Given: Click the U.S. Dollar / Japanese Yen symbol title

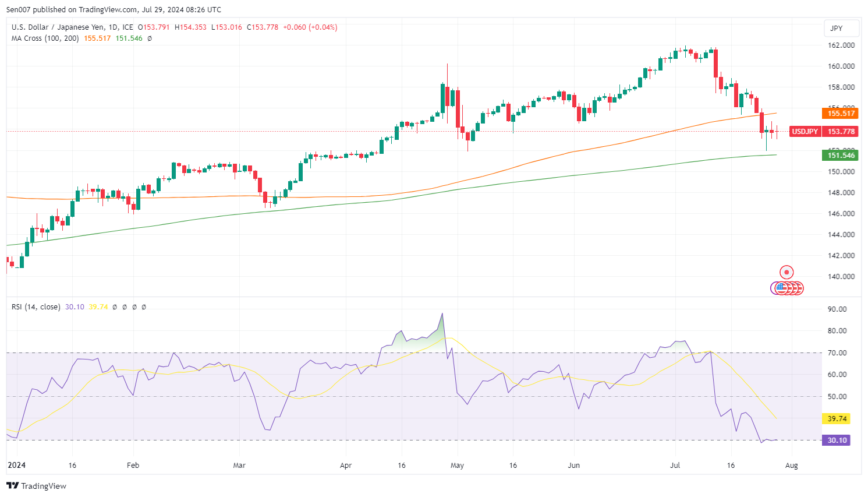Looking at the screenshot, I should (59, 27).
